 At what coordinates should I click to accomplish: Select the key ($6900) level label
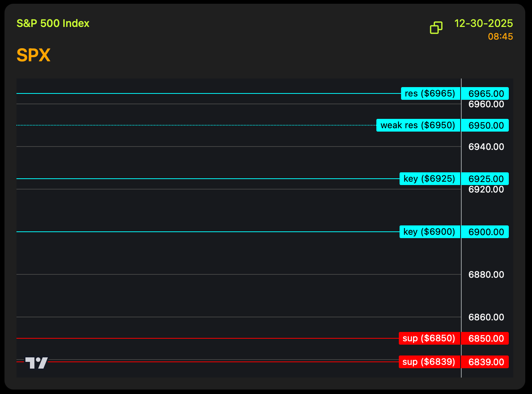[x=429, y=232]
